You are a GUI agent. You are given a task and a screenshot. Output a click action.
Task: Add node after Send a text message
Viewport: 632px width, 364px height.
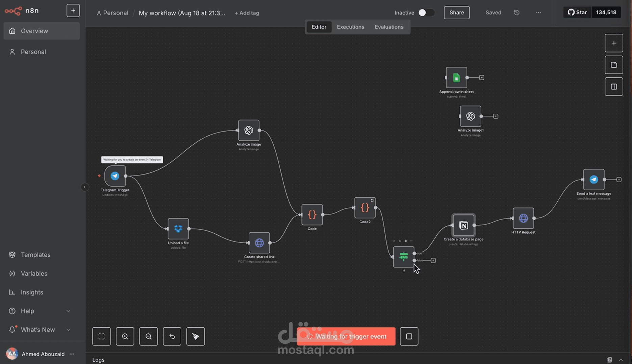point(619,179)
